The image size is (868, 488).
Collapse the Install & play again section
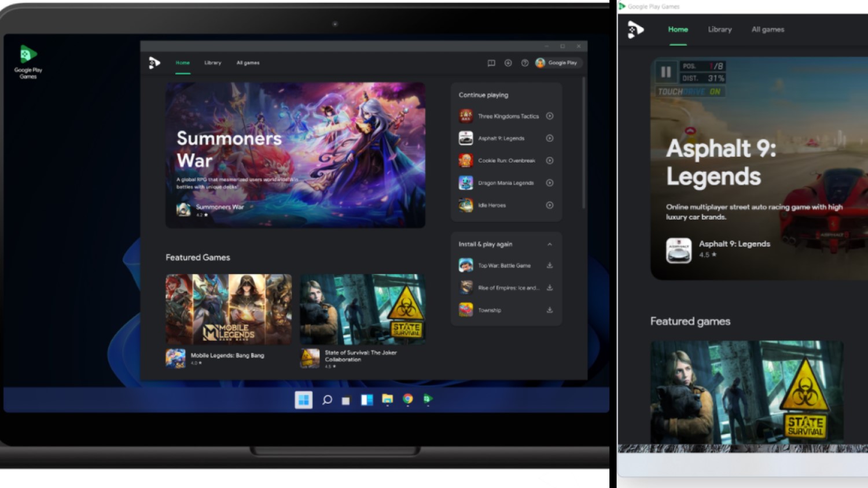[550, 244]
